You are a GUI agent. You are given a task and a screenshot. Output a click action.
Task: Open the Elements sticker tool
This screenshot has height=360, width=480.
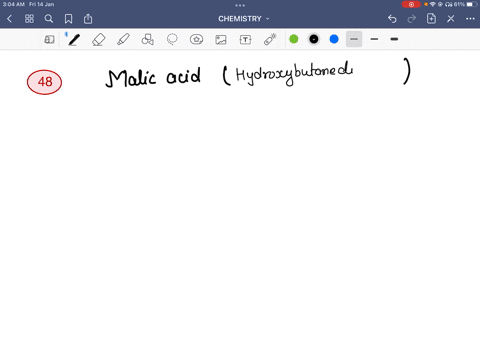click(x=196, y=39)
